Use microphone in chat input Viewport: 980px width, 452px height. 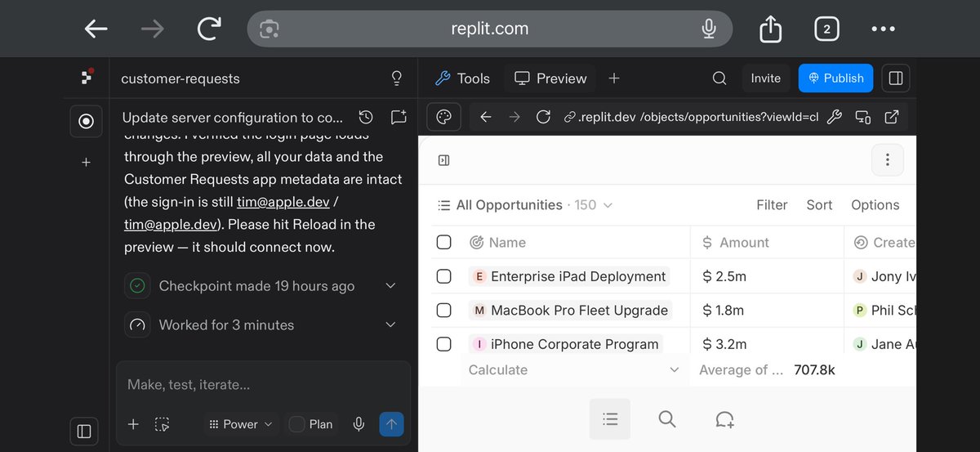[x=358, y=424]
